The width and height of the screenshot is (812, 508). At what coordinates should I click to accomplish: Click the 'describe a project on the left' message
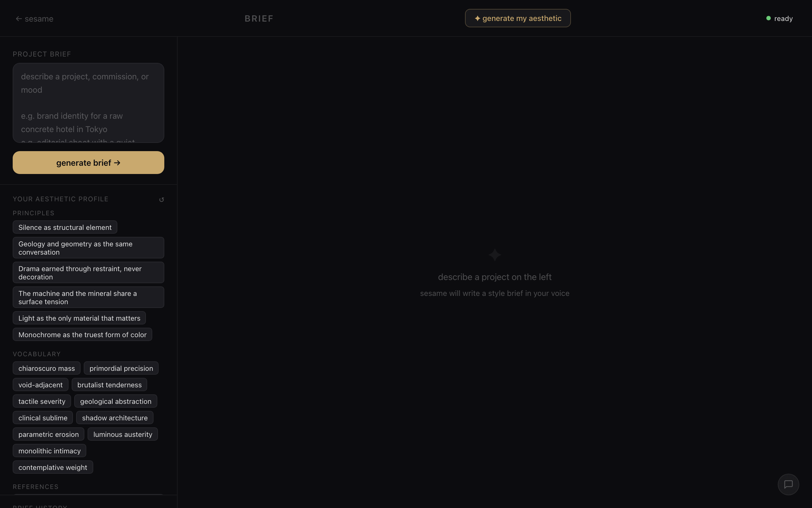point(494,277)
